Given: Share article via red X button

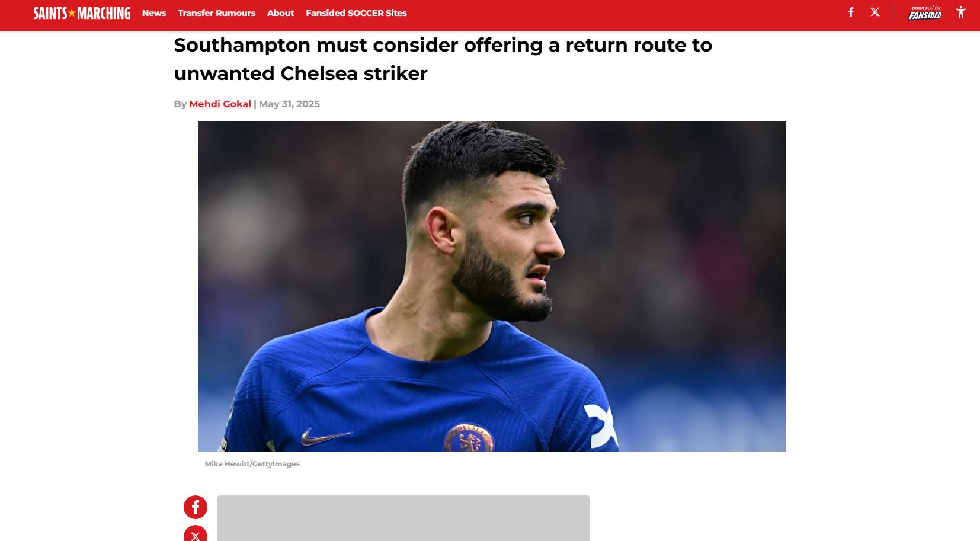Looking at the screenshot, I should click(196, 533).
